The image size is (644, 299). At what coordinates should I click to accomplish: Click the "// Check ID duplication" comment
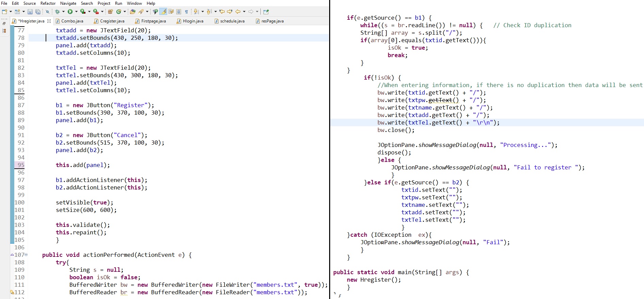[532, 25]
